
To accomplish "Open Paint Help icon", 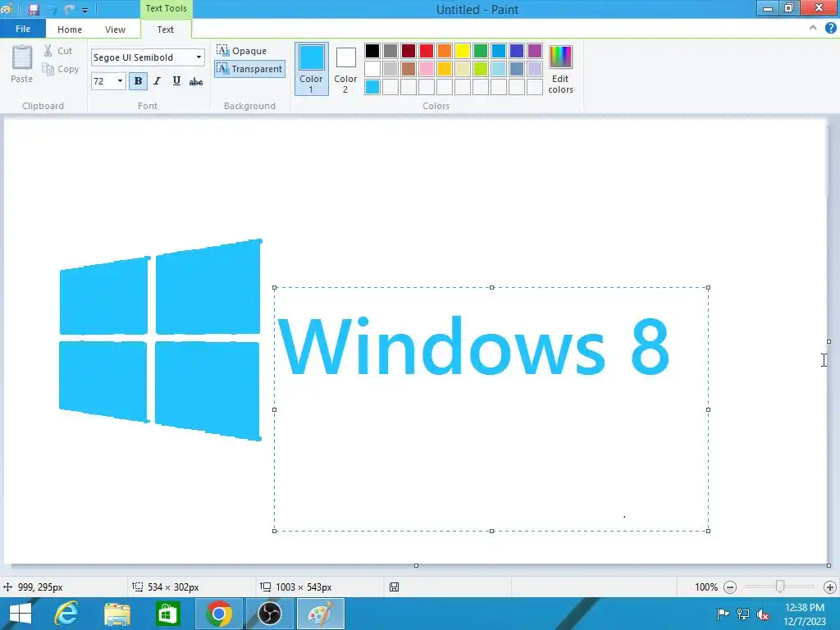I will point(830,29).
